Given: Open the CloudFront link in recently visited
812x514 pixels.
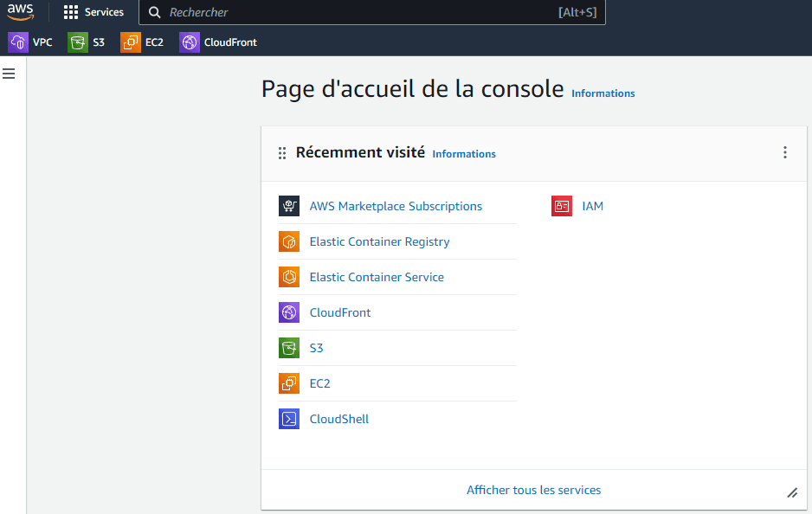Looking at the screenshot, I should 340,312.
